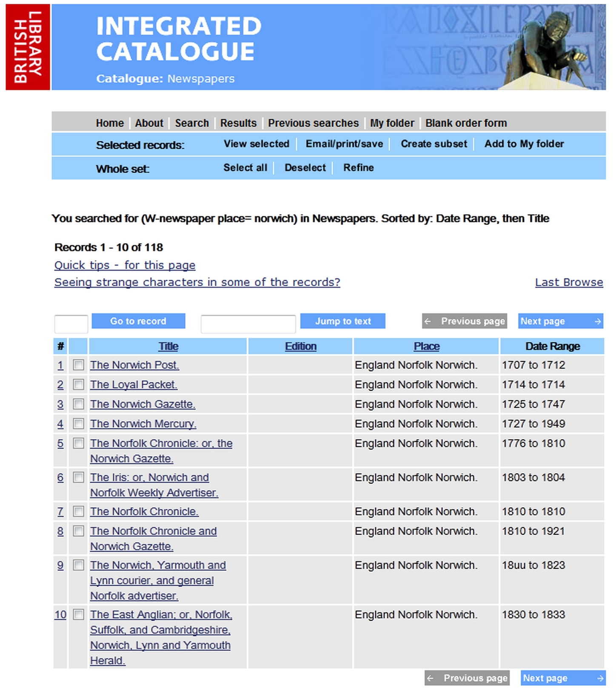The height and width of the screenshot is (693, 616).
Task: Open Previous searches
Action: pyautogui.click(x=313, y=123)
